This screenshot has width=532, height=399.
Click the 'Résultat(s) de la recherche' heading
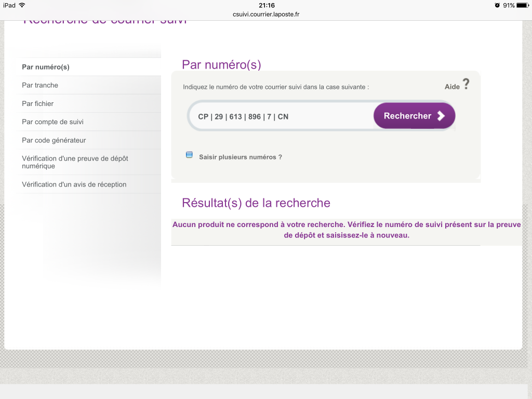[x=256, y=203]
